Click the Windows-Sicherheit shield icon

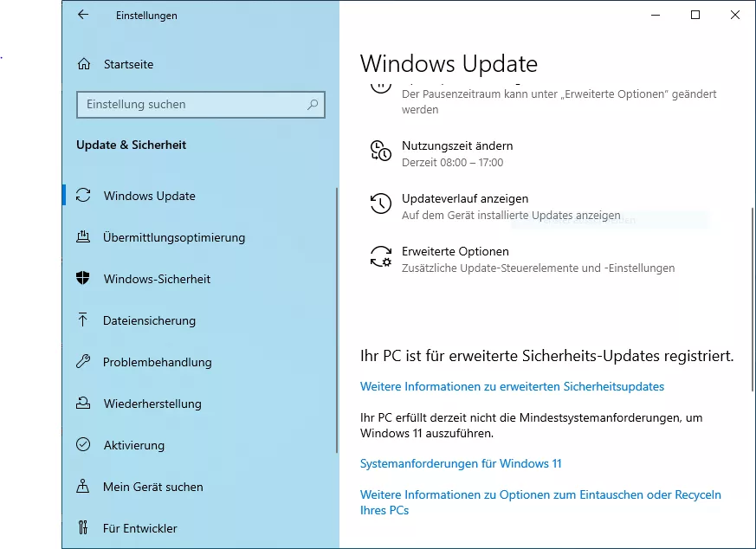point(83,278)
